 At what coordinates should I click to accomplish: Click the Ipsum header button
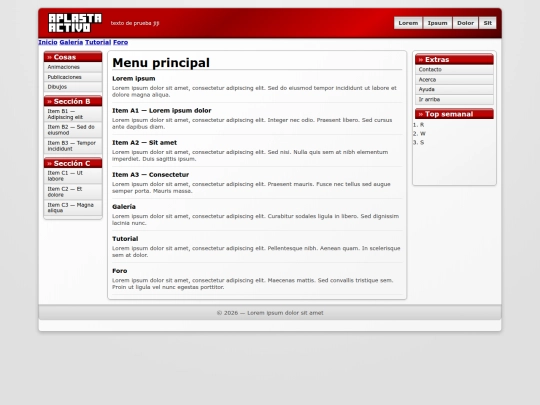[x=437, y=23]
